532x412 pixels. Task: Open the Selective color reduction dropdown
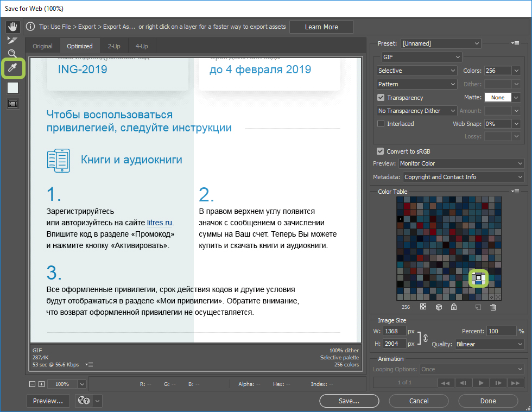tap(417, 71)
